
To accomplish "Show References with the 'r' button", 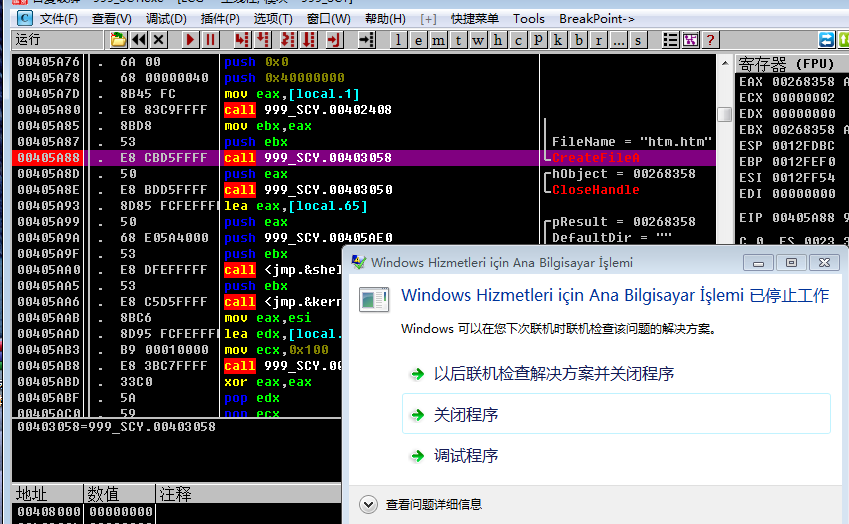I will click(x=599, y=40).
